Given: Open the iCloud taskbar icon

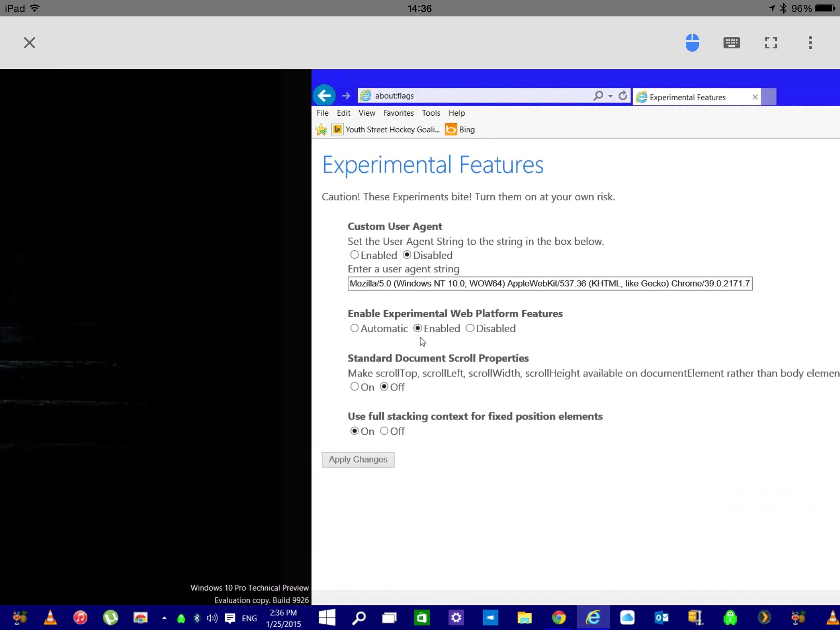Looking at the screenshot, I should tap(627, 617).
